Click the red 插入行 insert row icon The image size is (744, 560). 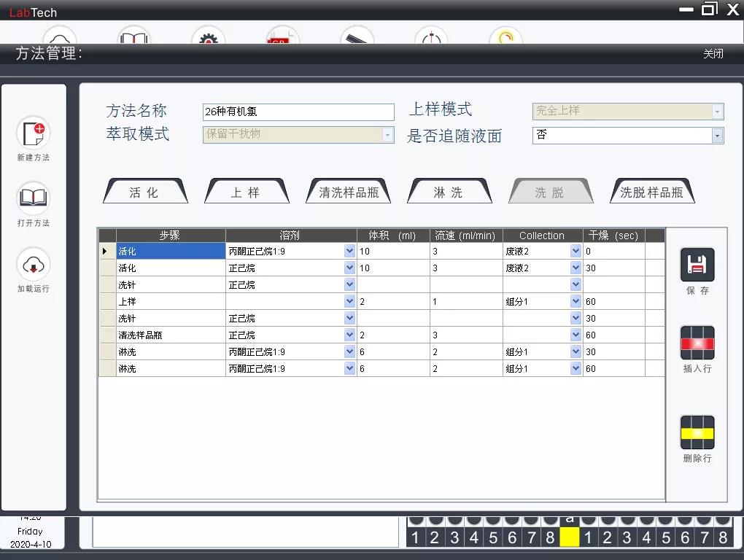[697, 343]
